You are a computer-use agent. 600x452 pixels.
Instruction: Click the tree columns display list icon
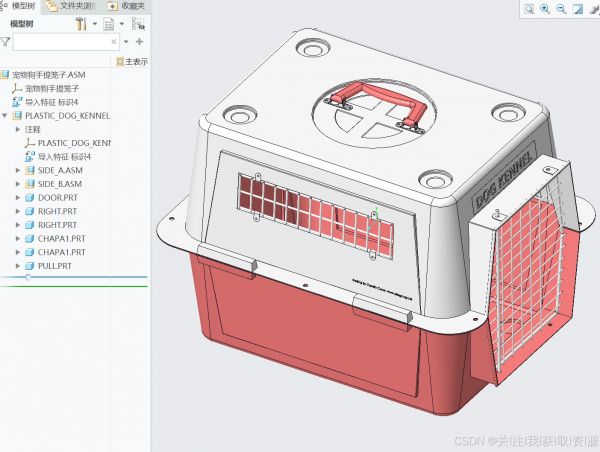(x=108, y=23)
